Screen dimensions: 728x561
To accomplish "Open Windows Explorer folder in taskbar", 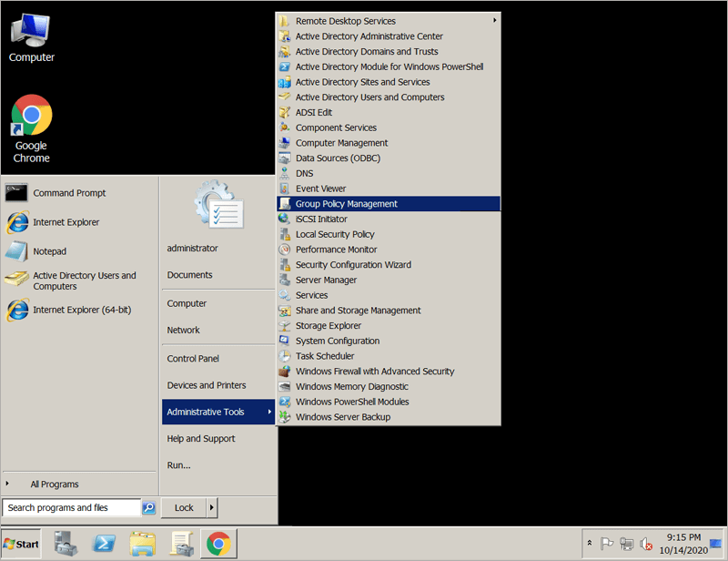I will 143,545.
